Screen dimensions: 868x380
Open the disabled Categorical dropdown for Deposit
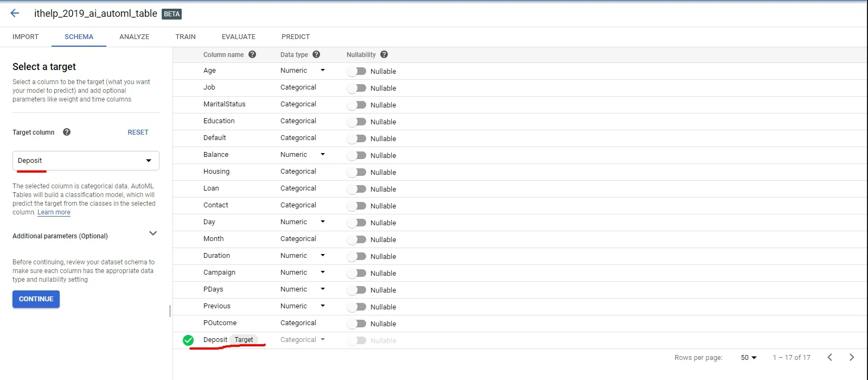pyautogui.click(x=303, y=340)
